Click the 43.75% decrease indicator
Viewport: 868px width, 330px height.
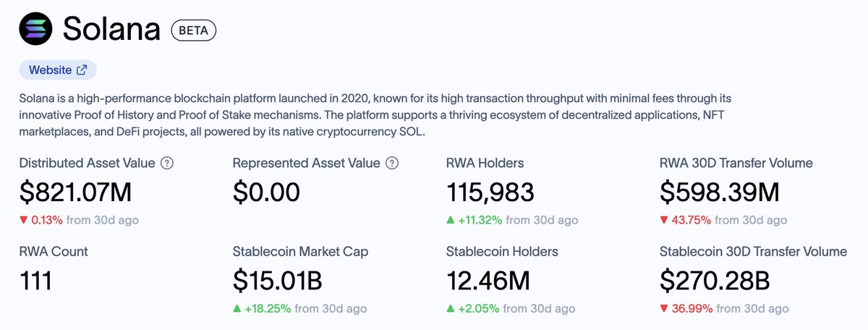click(685, 220)
